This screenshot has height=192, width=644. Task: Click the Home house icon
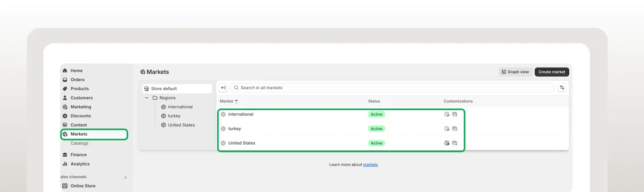tap(65, 71)
